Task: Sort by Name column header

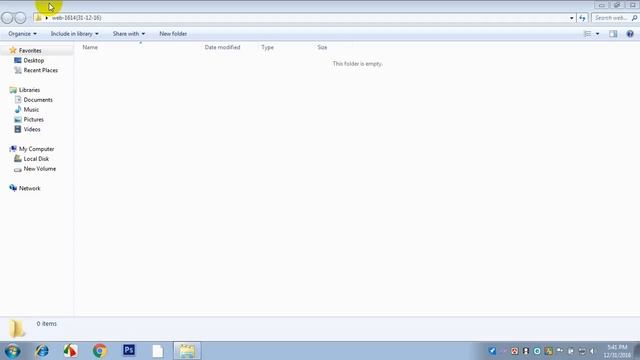Action: tap(90, 47)
